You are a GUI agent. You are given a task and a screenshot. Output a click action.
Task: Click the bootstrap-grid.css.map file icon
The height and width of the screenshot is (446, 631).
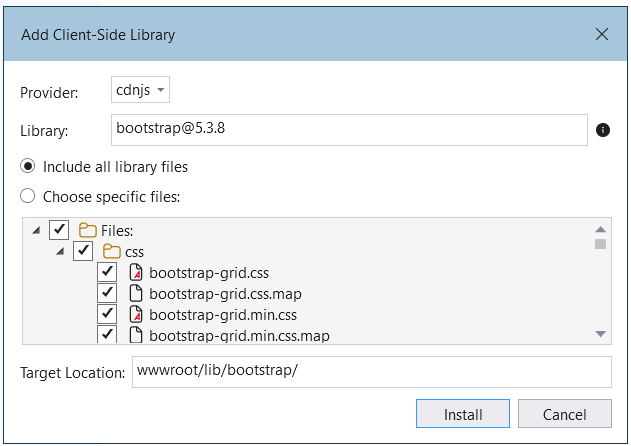coord(136,293)
